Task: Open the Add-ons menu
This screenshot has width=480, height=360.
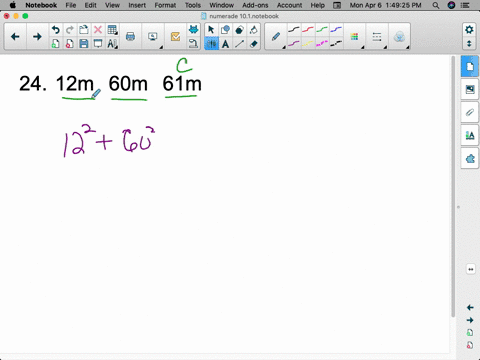Action: click(x=255, y=5)
